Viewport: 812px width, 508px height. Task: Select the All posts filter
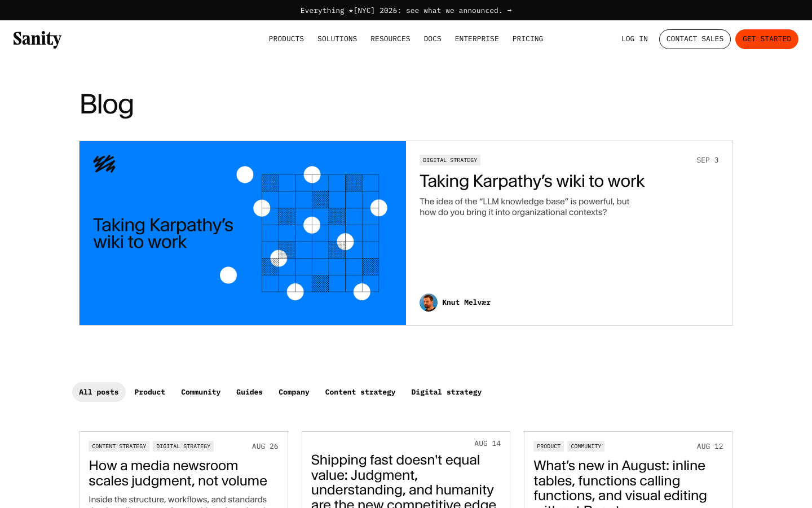(99, 392)
